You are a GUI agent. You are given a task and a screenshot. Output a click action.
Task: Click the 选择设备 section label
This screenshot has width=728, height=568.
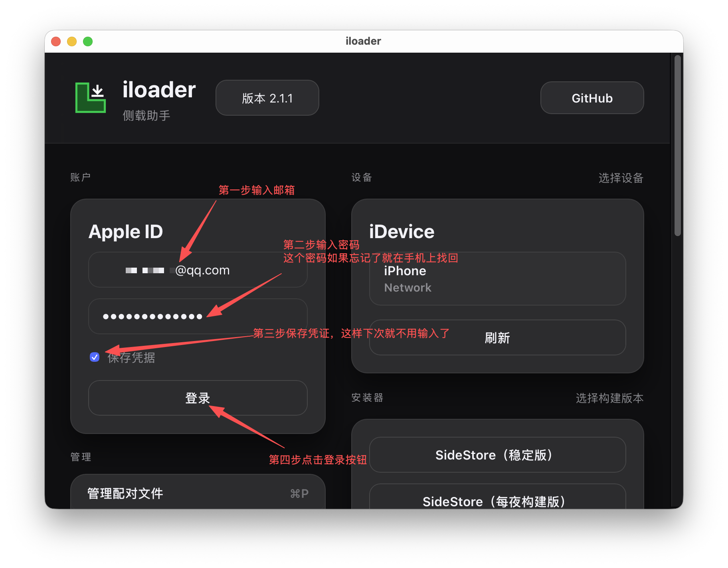point(621,178)
